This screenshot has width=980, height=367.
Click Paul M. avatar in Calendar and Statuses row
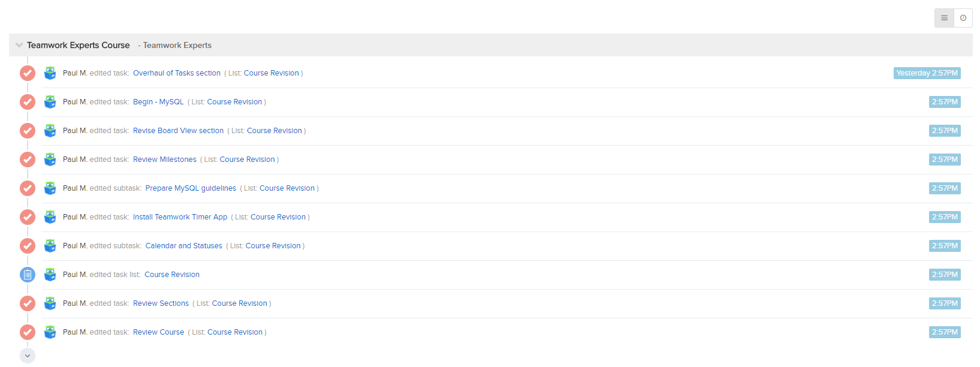click(x=50, y=246)
